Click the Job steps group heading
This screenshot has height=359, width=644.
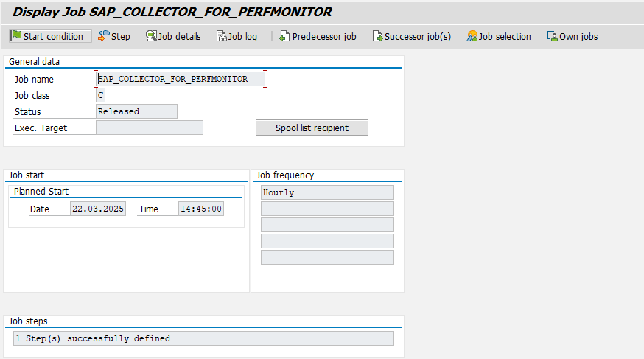pyautogui.click(x=28, y=321)
